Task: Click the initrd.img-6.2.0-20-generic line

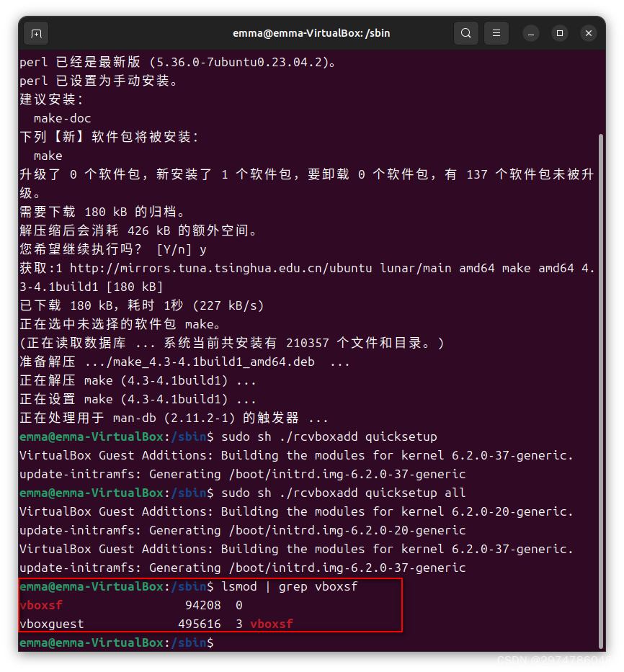Action: coord(242,530)
